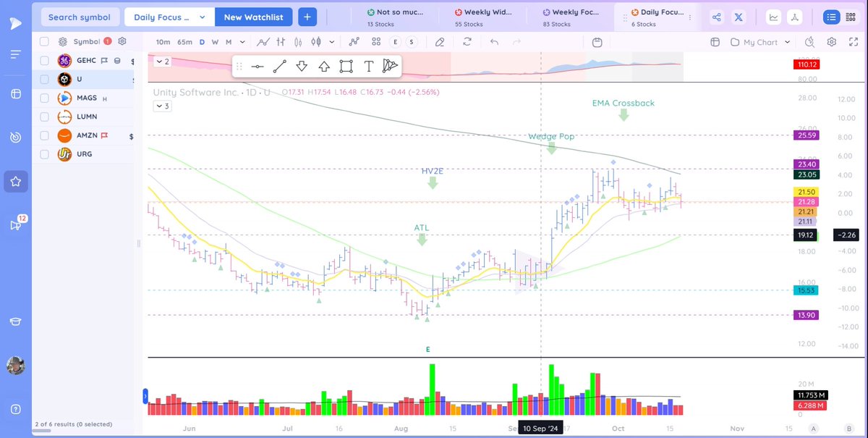This screenshot has height=438, width=868.
Task: Click the eraser icon in chart toolbar
Action: click(x=440, y=42)
